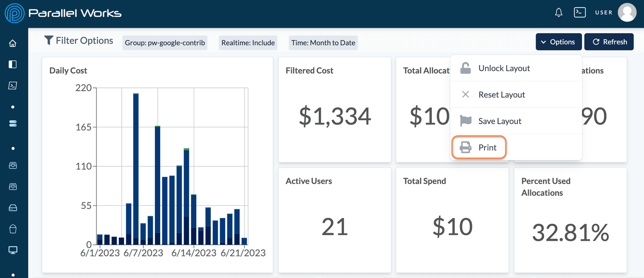
Task: Open the sidebar panel layout icon
Action: [x=13, y=64]
